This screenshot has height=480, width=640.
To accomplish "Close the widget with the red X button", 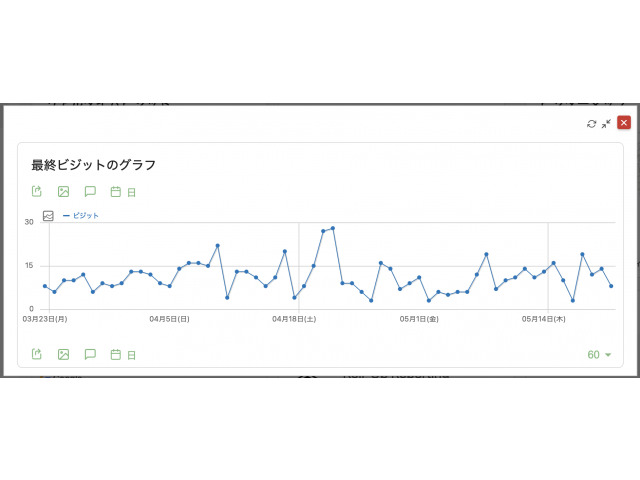I will [x=624, y=123].
